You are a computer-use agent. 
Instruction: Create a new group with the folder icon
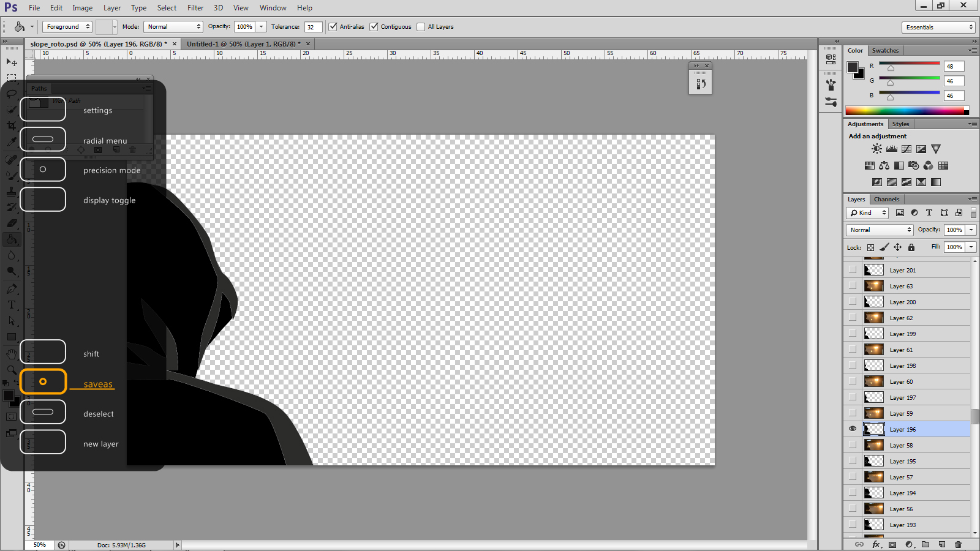[925, 544]
